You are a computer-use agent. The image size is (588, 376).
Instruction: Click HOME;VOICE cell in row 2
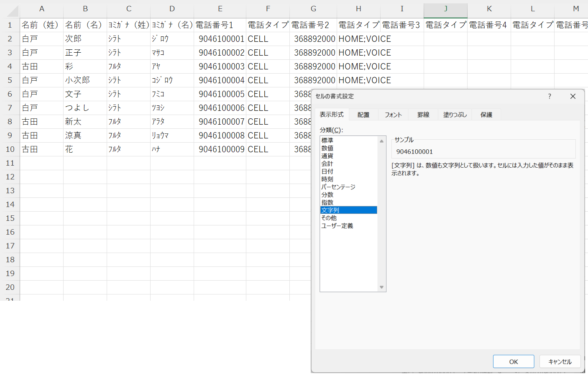[x=365, y=39]
